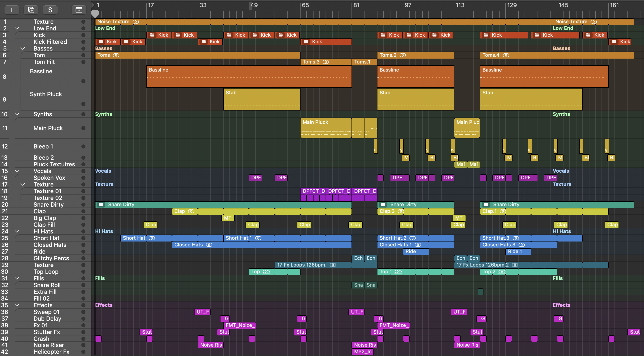Screen dimensions: 644x356
Task: Click the loop icon on Closed Hats region
Action: coord(209,245)
